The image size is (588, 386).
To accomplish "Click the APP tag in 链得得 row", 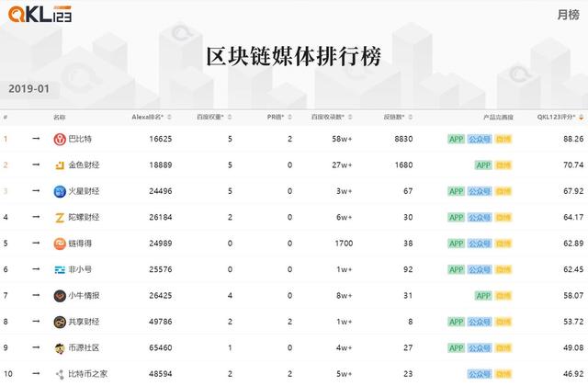I will [456, 244].
